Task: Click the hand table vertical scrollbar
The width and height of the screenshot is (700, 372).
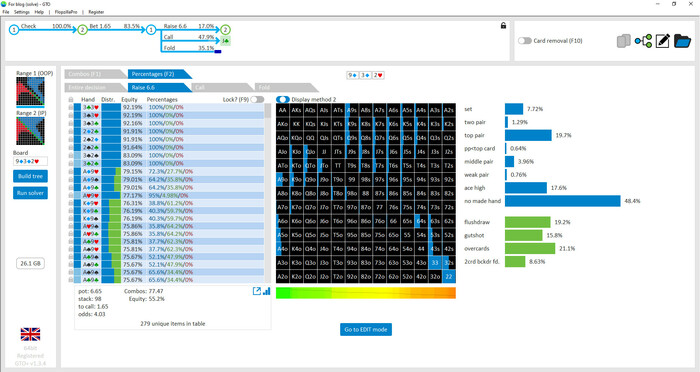Action: pos(268,193)
